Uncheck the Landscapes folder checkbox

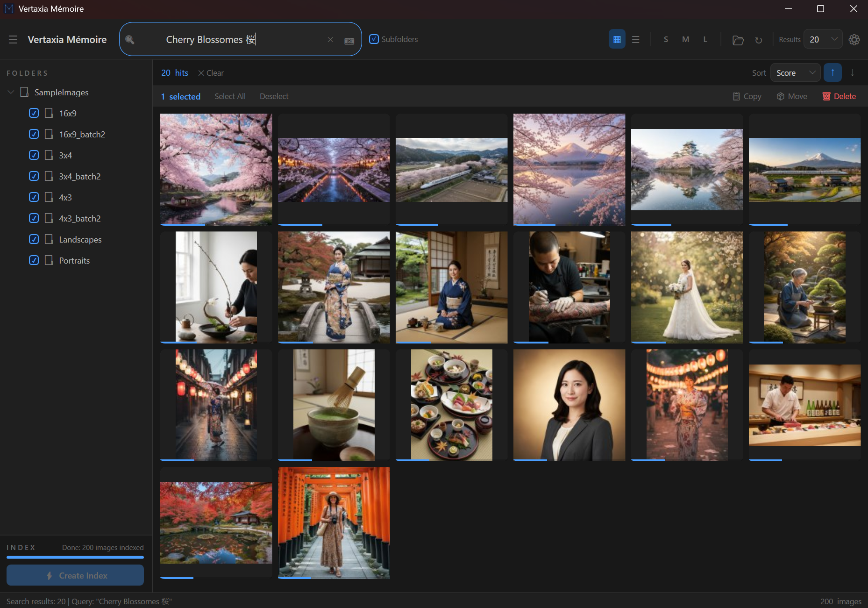click(x=34, y=239)
